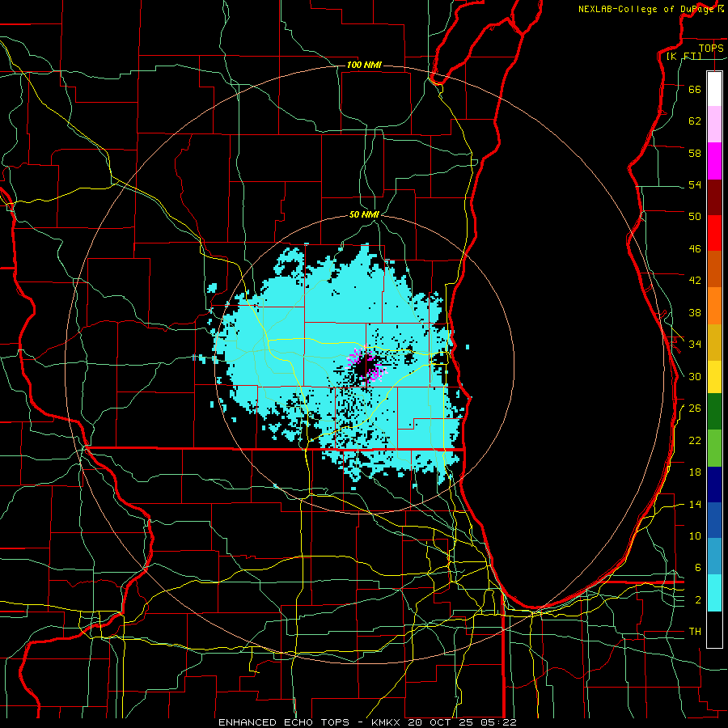This screenshot has height=728, width=728.
Task: Click the light pink legend color band
Action: 714,124
